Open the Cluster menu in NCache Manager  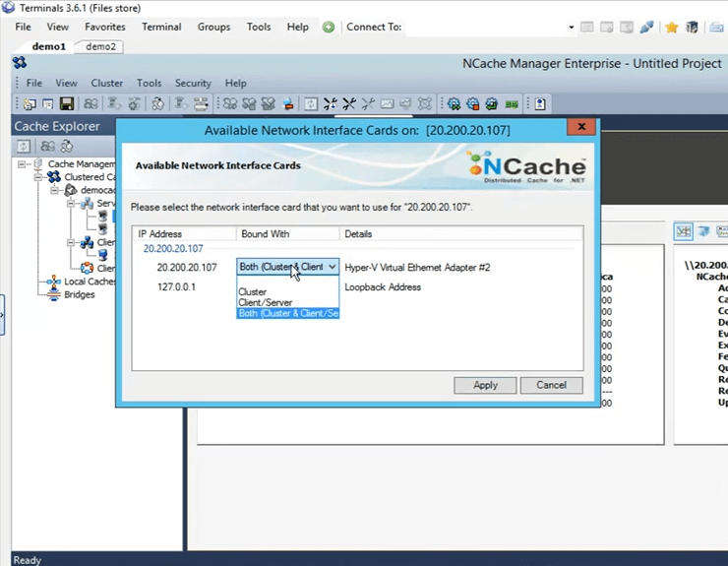(x=107, y=84)
